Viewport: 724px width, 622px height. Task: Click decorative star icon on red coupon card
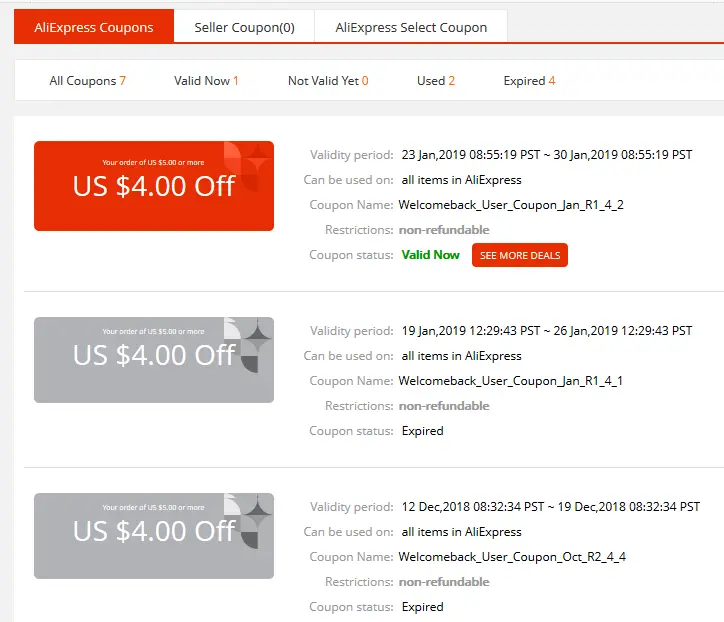[258, 159]
